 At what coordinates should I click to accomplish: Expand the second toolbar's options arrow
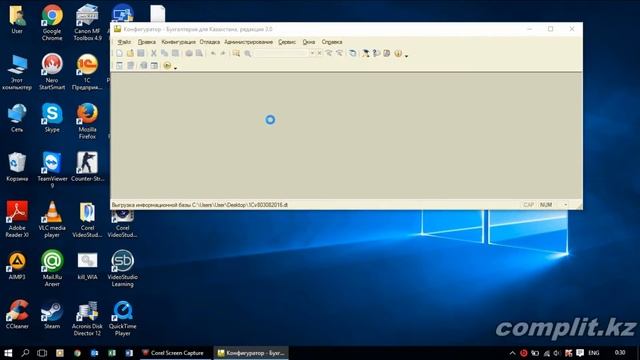pos(176,68)
